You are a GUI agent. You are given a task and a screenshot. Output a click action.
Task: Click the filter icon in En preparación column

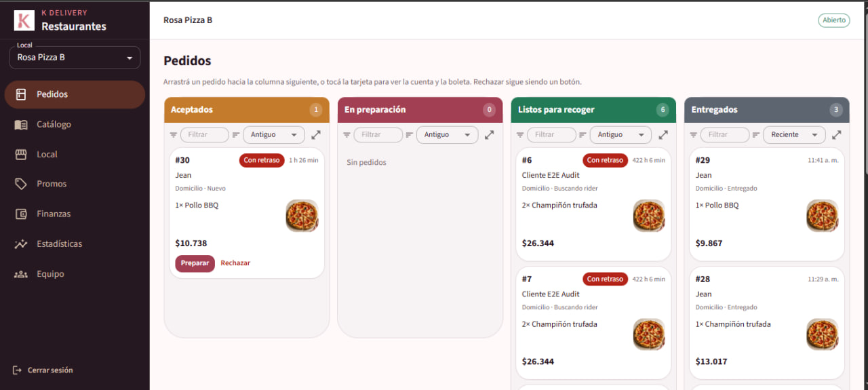347,135
